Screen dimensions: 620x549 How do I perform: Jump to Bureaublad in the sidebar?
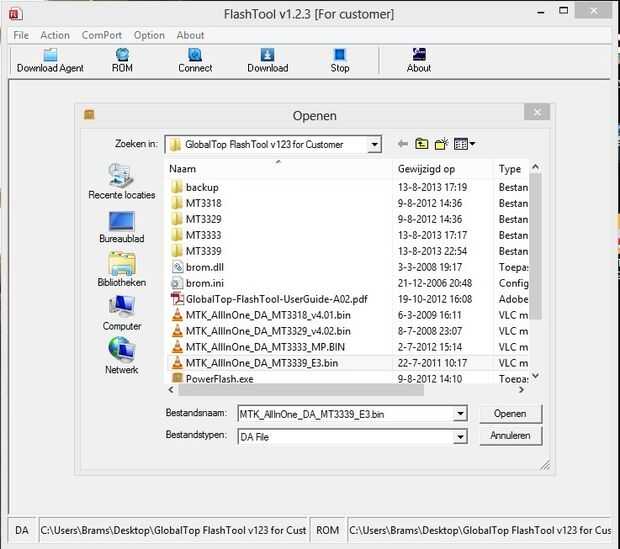121,227
